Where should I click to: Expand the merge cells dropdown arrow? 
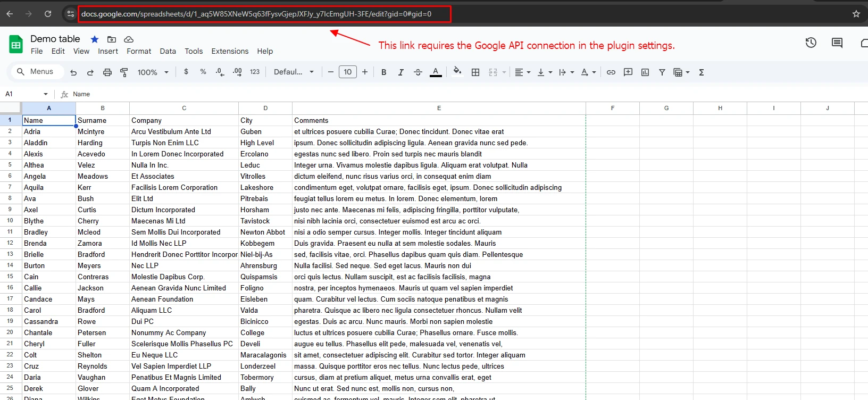click(x=504, y=72)
